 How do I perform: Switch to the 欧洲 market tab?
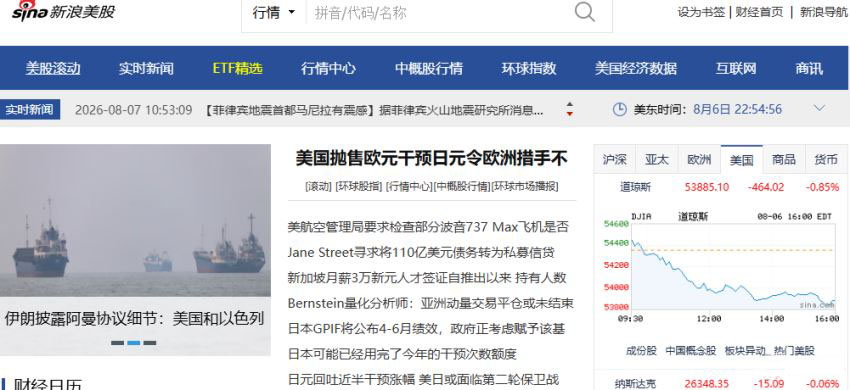pyautogui.click(x=699, y=159)
